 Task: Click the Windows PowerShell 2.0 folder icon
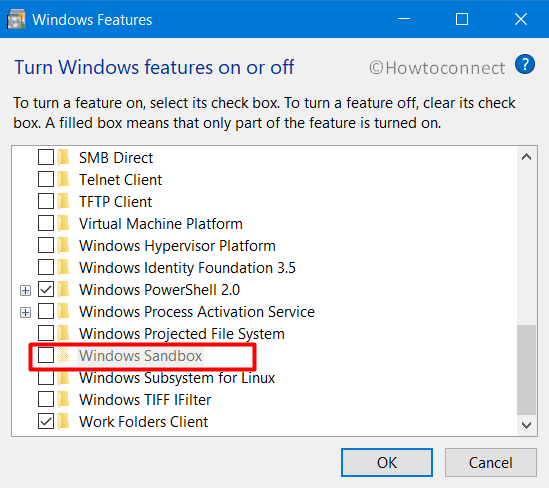coord(63,290)
